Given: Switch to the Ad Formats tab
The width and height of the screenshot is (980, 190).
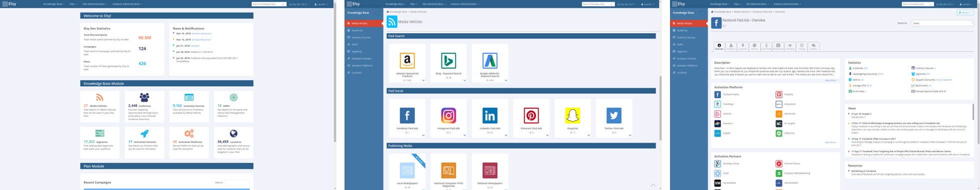Looking at the screenshot, I should [x=778, y=47].
